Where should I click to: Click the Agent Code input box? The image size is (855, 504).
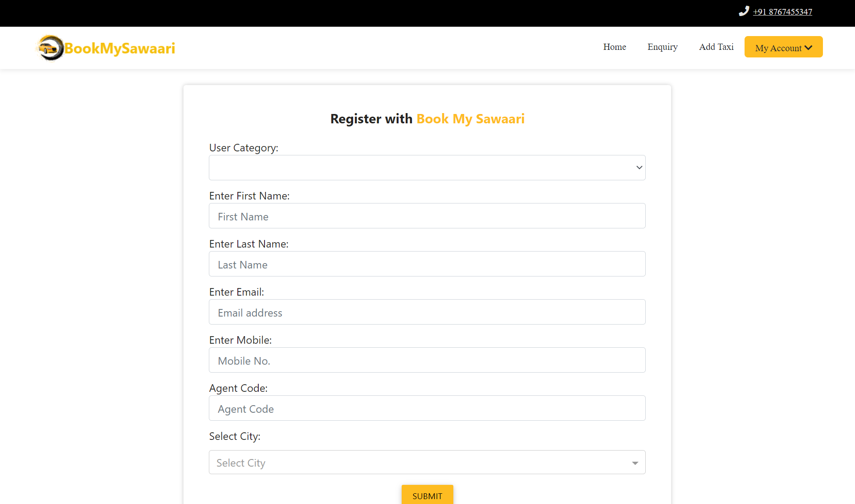pyautogui.click(x=427, y=408)
